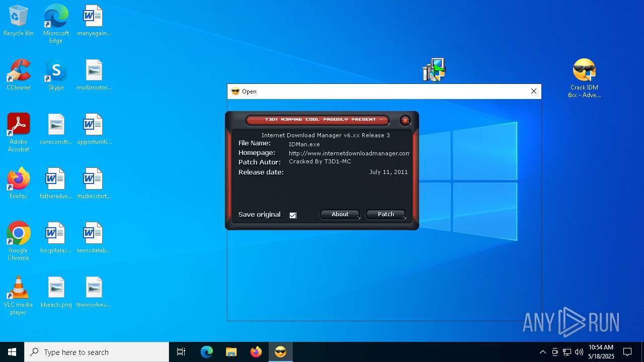This screenshot has height=362, width=644.
Task: Show hidden system tray icons
Action: (x=542, y=352)
